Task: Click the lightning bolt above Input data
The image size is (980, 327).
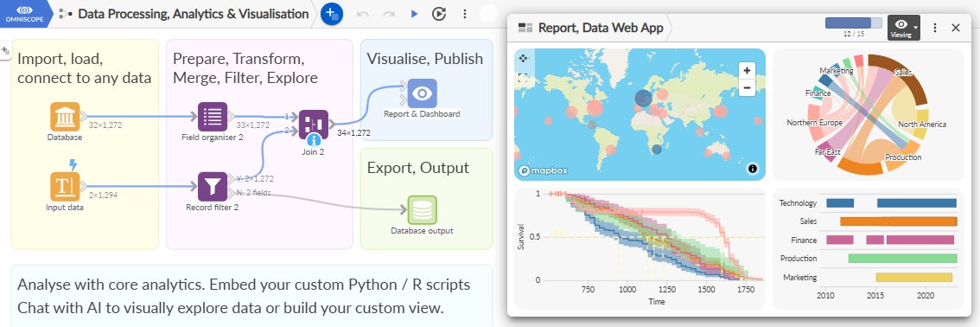Action: 73,164
